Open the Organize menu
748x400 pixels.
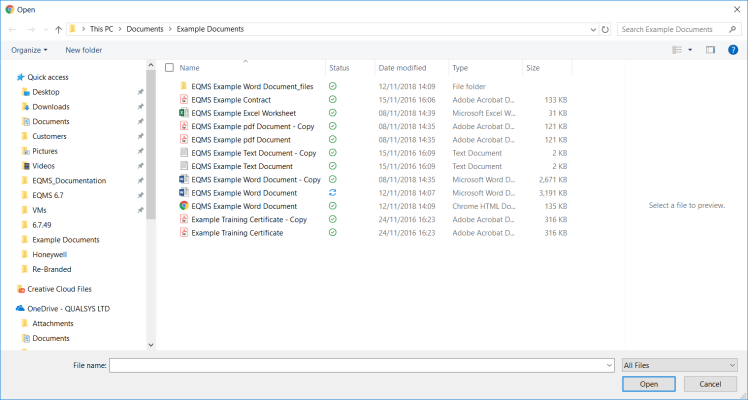tap(29, 50)
